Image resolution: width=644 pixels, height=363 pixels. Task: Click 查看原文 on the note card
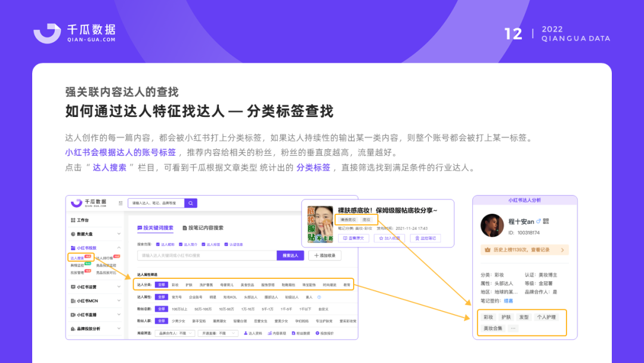(x=354, y=238)
